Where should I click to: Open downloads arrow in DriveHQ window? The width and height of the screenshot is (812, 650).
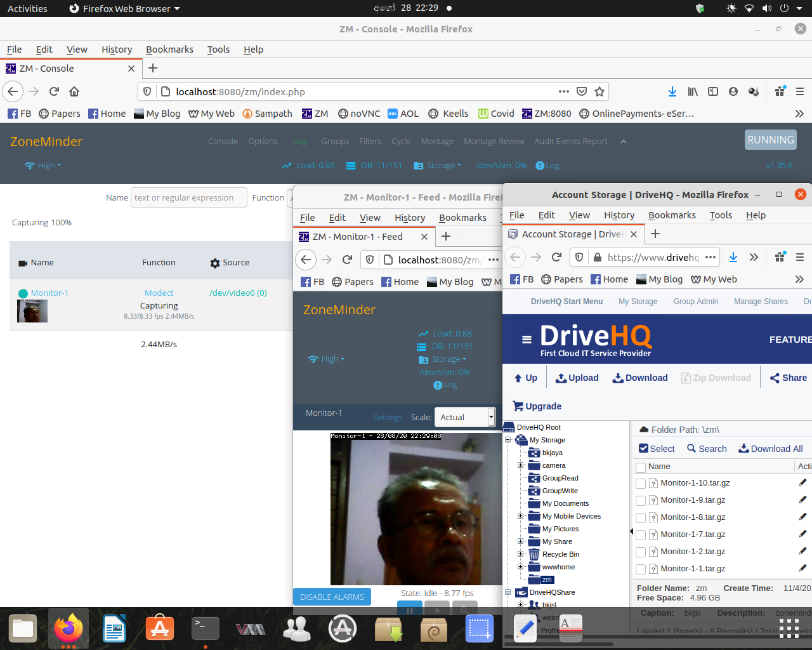733,257
